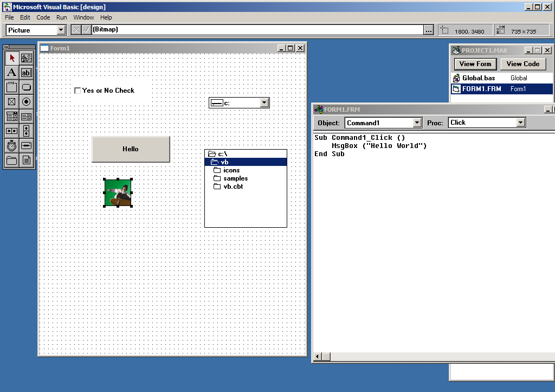Click the control size indicator icon
555x392 pixels.
[x=500, y=30]
